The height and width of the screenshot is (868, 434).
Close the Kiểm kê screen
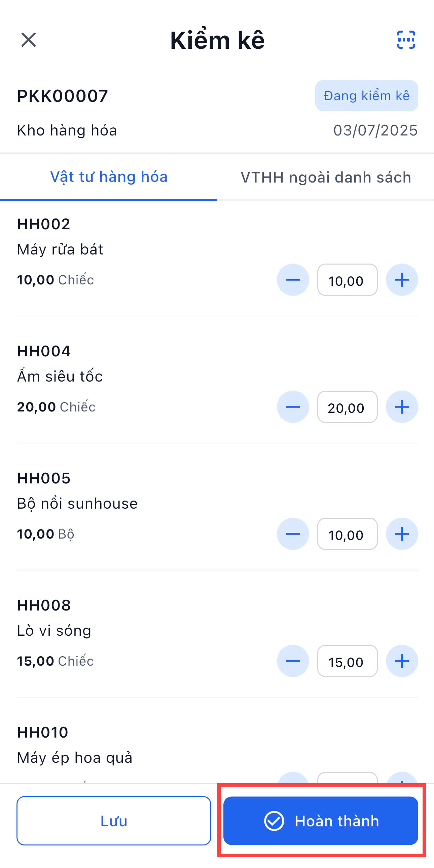click(x=29, y=40)
